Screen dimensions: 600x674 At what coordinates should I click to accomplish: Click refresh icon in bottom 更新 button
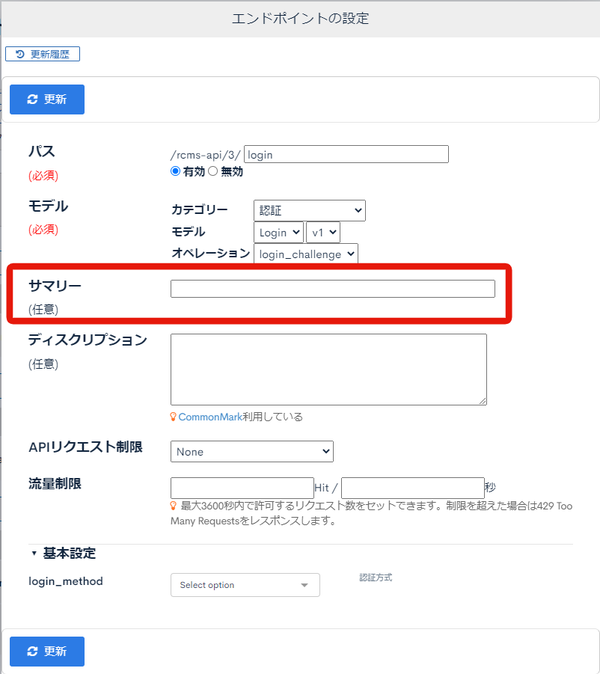[x=32, y=652]
